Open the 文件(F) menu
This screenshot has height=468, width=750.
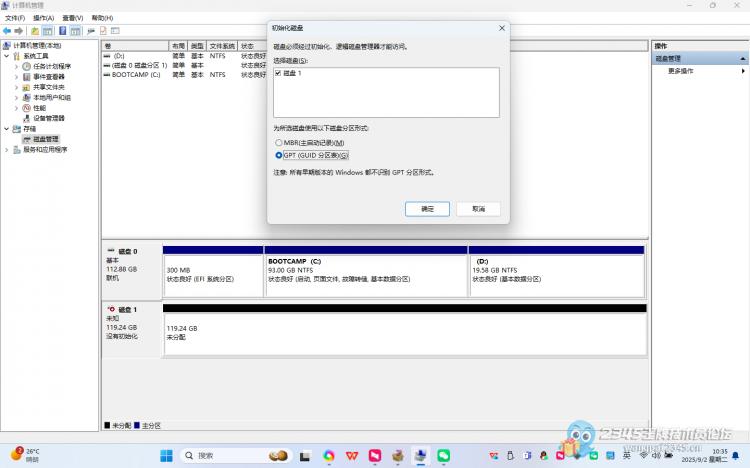coord(15,18)
